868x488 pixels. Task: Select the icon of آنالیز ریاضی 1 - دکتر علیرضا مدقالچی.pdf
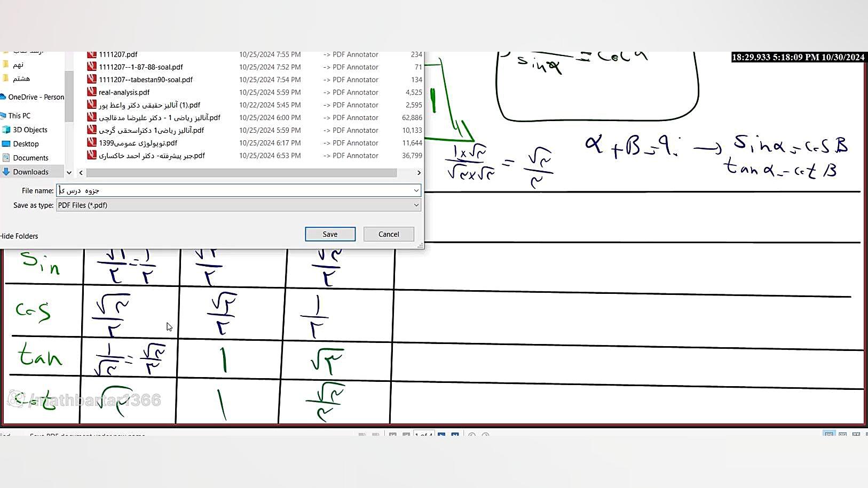(92, 117)
